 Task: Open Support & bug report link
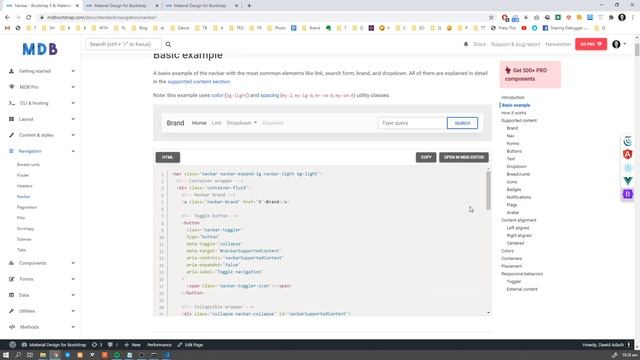[x=515, y=44]
